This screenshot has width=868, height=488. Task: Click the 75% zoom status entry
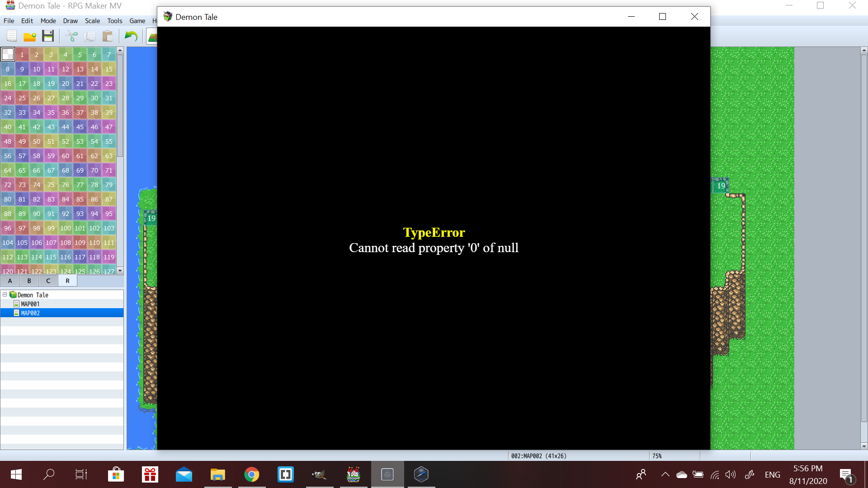click(x=657, y=456)
